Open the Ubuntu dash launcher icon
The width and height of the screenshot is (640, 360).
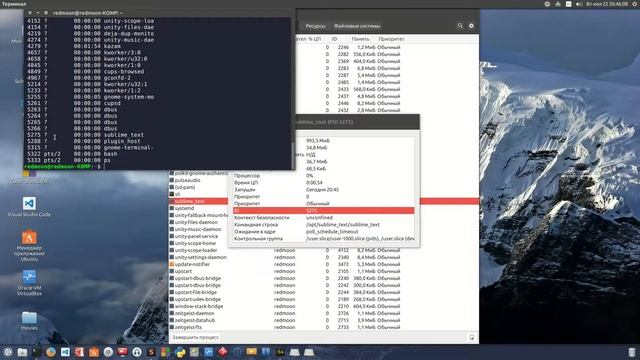[7, 352]
